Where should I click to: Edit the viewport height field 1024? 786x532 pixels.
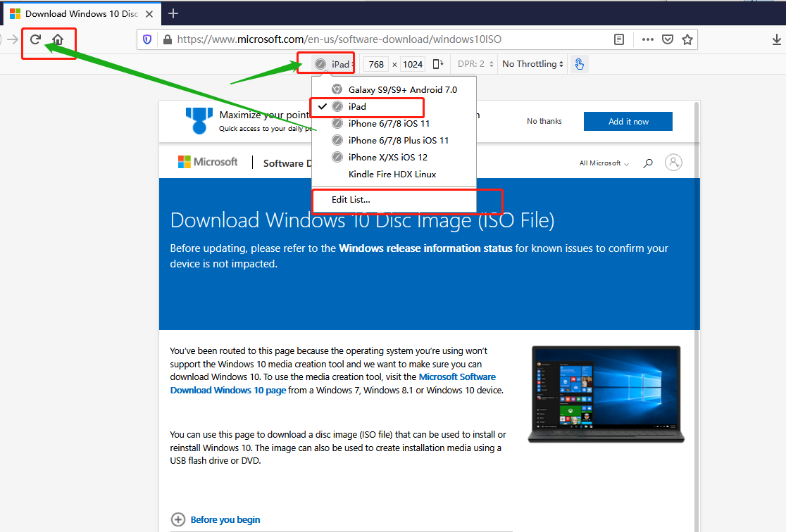click(x=413, y=64)
